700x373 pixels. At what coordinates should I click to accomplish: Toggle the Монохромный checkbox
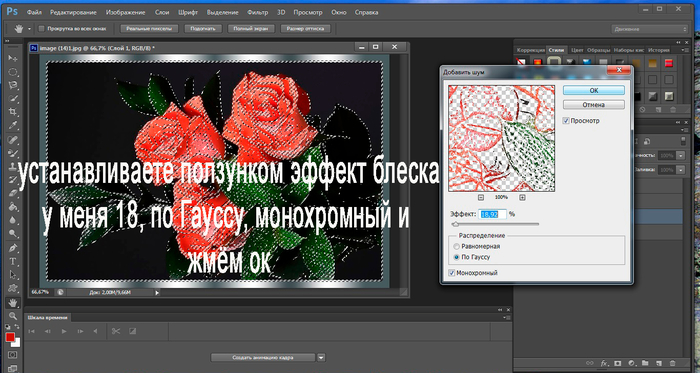452,273
